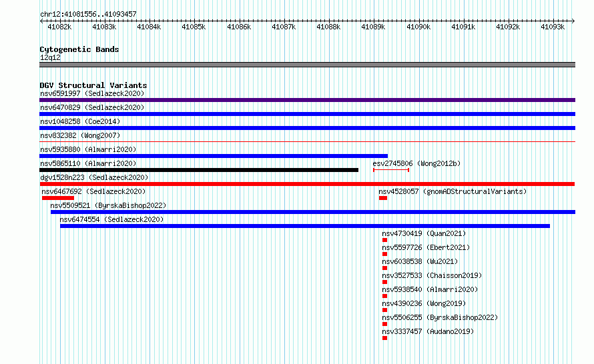Select the blue nsv5935880 variant bar
Viewport: 594px width, 364px height.
[x=214, y=156]
